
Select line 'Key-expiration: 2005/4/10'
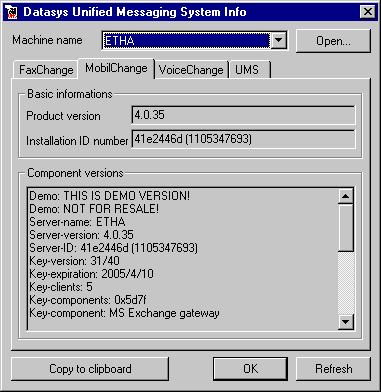coord(91,274)
